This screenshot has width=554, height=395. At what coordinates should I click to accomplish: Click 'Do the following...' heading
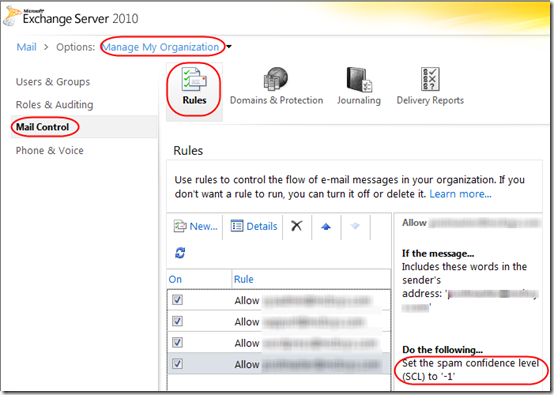[442, 350]
